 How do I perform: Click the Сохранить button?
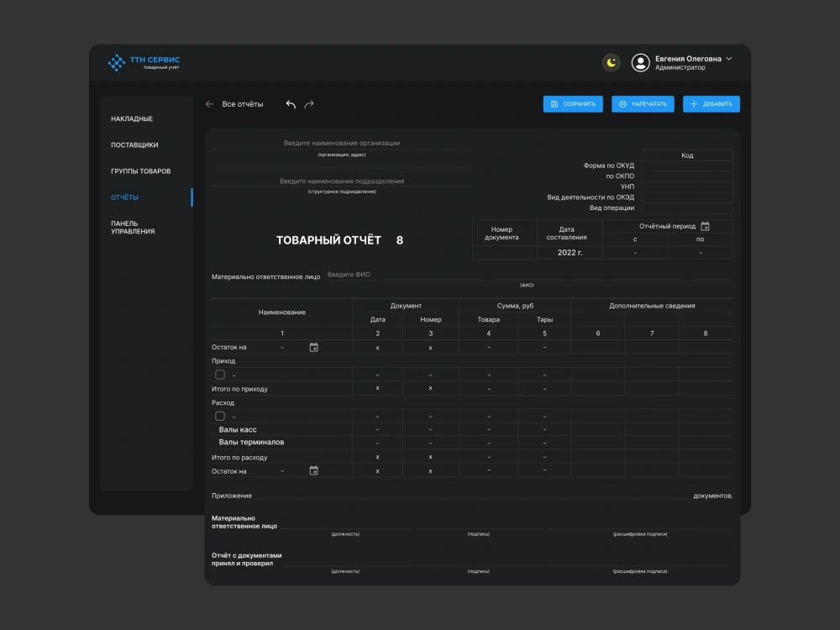pos(573,104)
